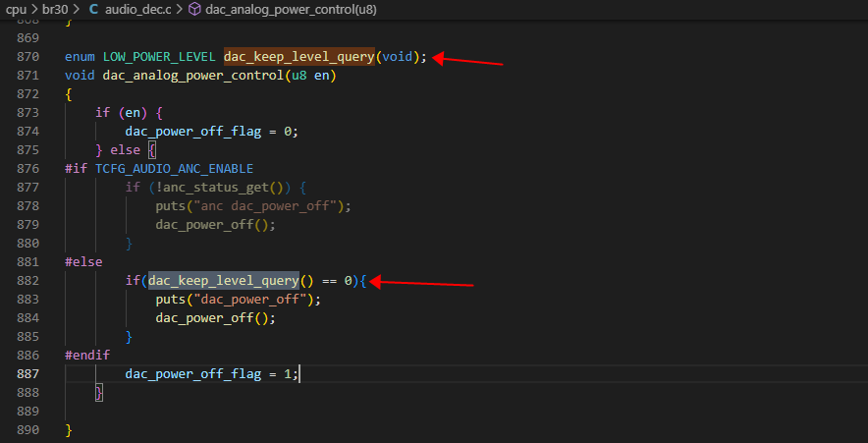Open the cpu breadcrumb folder
Image resolution: width=868 pixels, height=443 pixels.
point(16,10)
